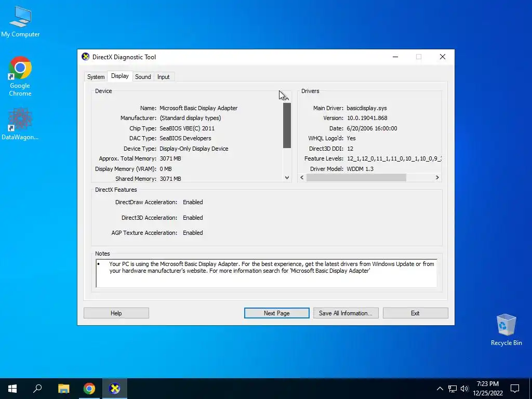Click the Exit button
The image size is (532, 399).
[415, 313]
